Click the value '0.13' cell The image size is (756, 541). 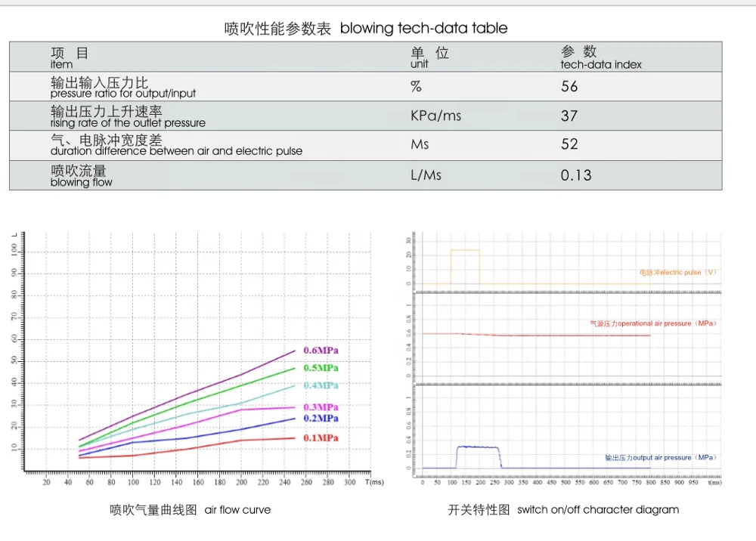click(x=576, y=175)
